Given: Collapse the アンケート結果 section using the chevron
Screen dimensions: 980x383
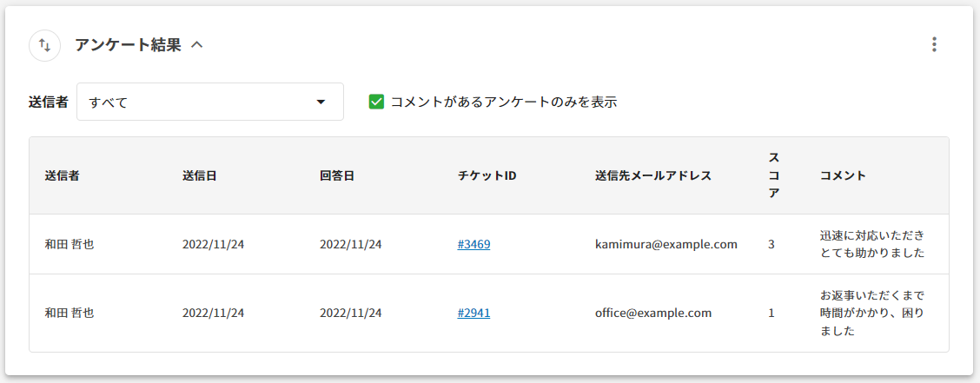Looking at the screenshot, I should [197, 45].
